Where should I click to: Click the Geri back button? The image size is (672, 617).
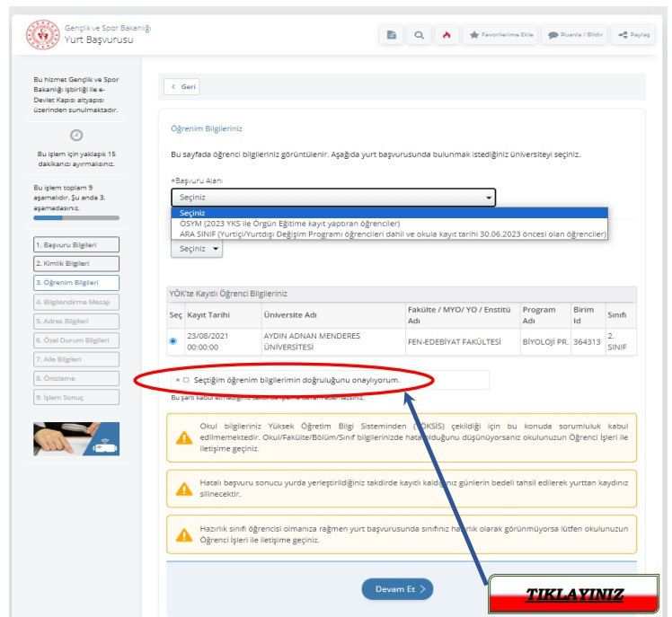coord(181,86)
